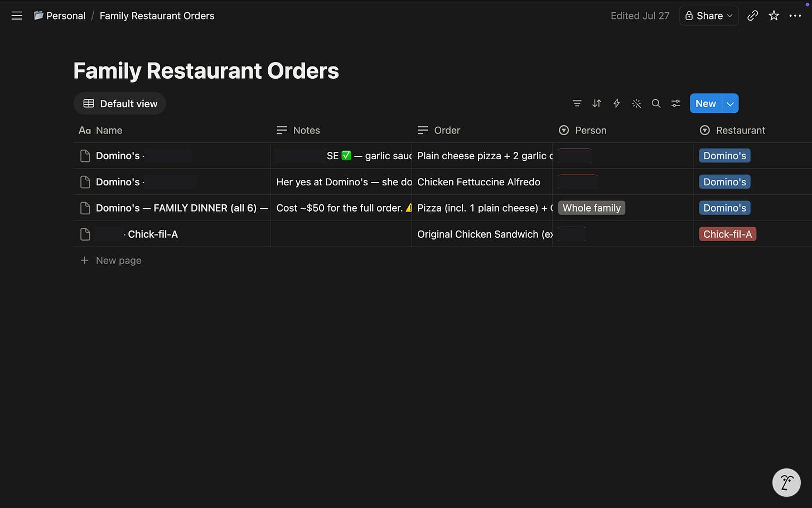Open the three-dot page options menu
The width and height of the screenshot is (812, 508).
click(795, 16)
